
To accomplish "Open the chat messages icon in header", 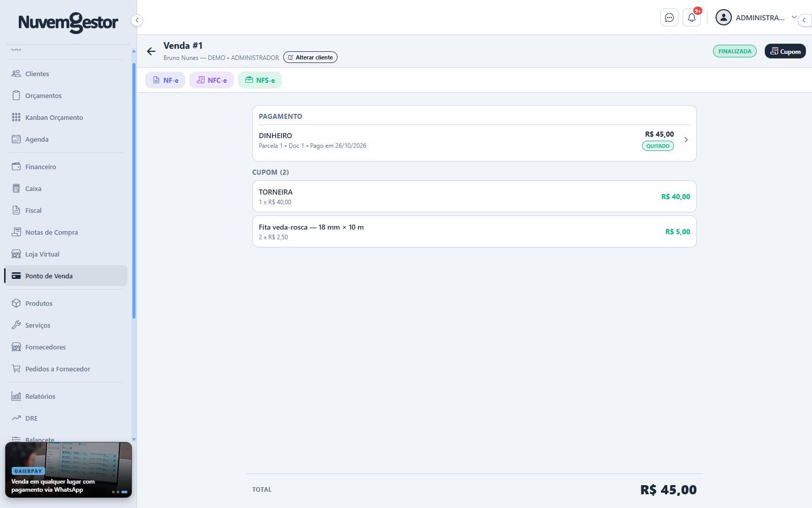I will pyautogui.click(x=669, y=18).
